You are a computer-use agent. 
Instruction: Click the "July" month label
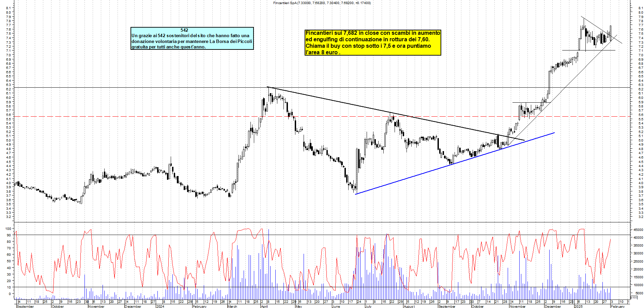(368, 306)
